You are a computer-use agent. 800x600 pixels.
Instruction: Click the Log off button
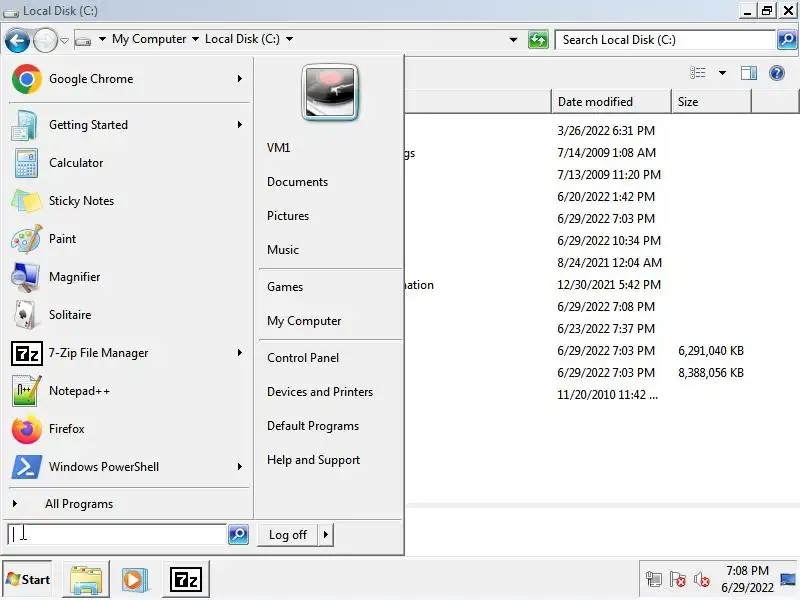288,535
